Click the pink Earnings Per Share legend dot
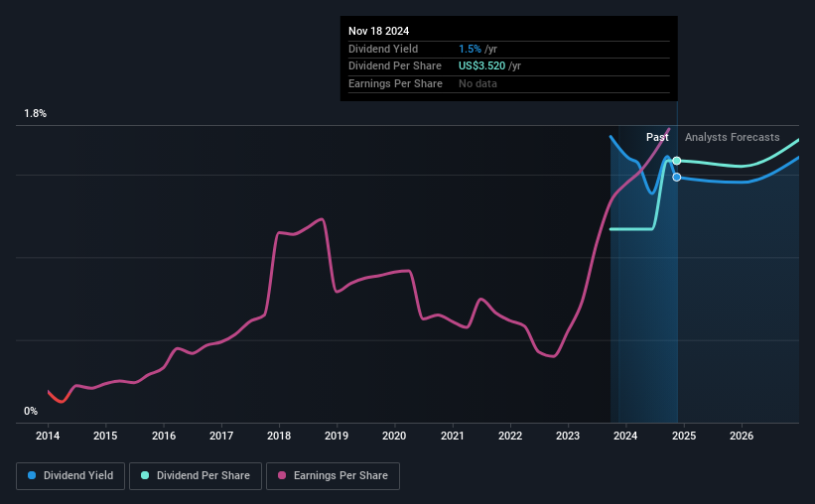 point(282,475)
